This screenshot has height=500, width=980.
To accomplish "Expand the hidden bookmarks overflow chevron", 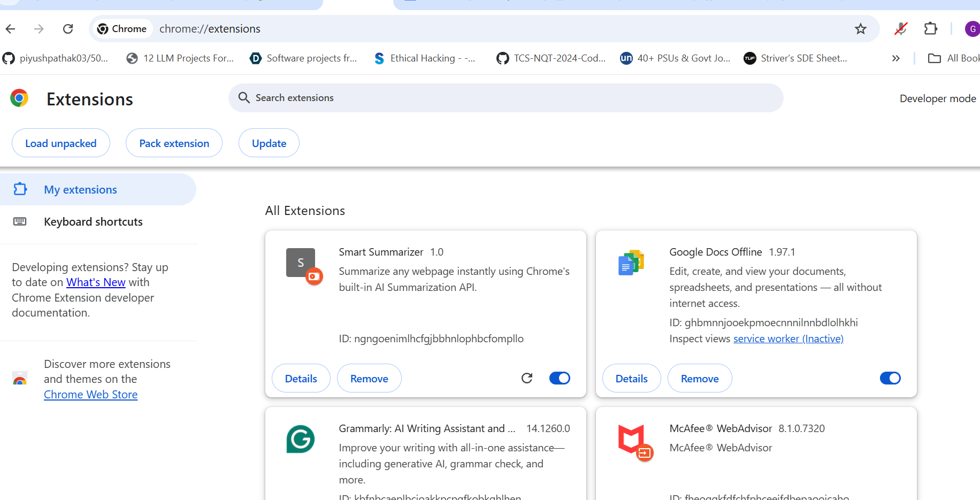I will 896,58.
